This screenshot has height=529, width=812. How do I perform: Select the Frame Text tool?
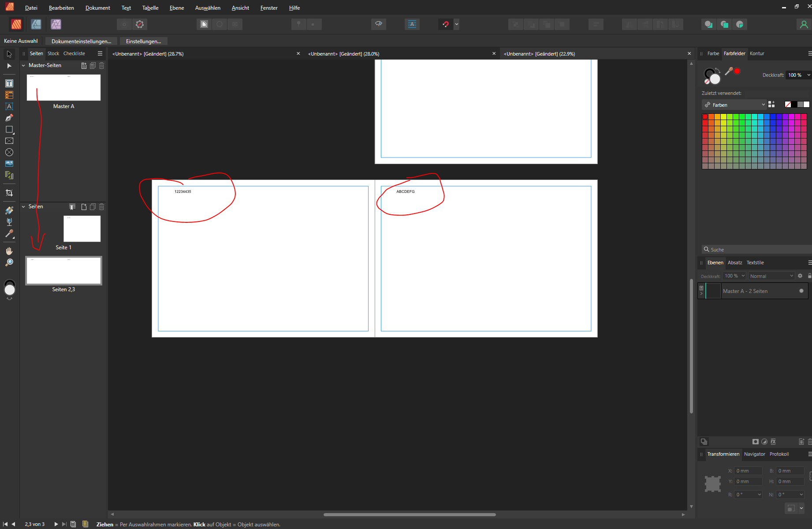click(x=9, y=83)
